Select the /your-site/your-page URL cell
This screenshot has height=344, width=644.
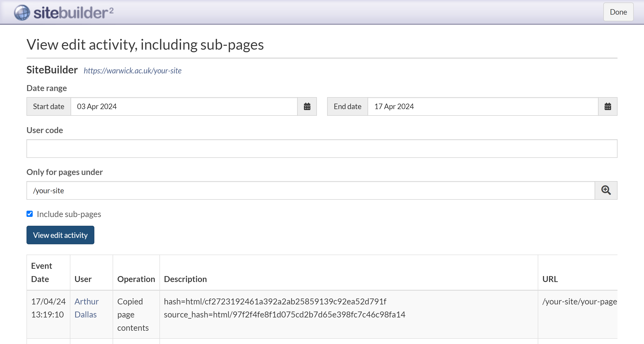pos(579,301)
